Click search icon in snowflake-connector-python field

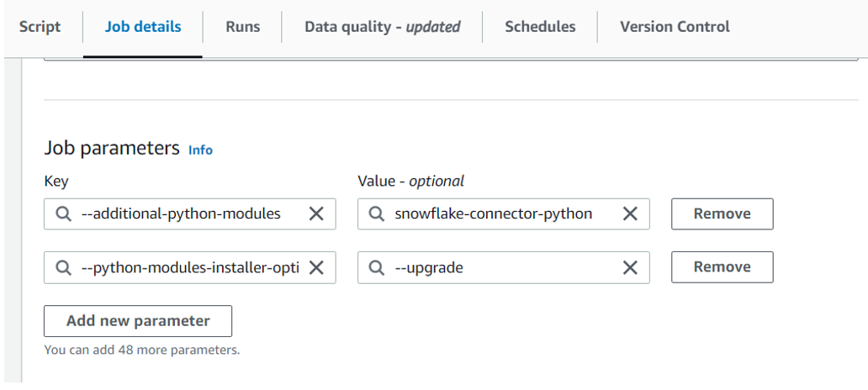[x=377, y=213]
